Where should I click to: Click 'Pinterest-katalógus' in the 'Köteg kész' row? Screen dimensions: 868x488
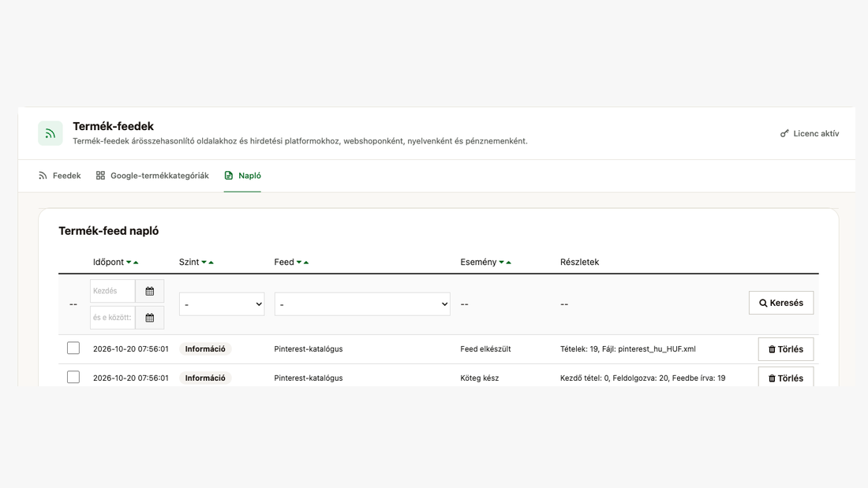309,378
